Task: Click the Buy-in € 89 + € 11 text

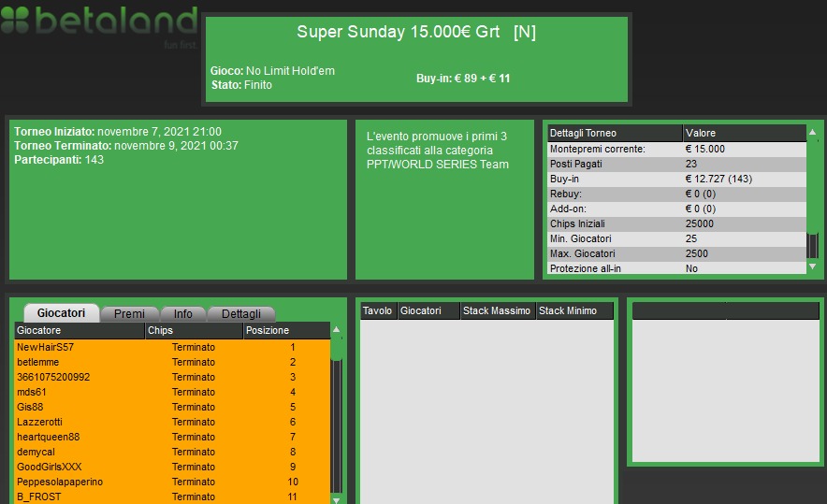Action: click(x=463, y=79)
